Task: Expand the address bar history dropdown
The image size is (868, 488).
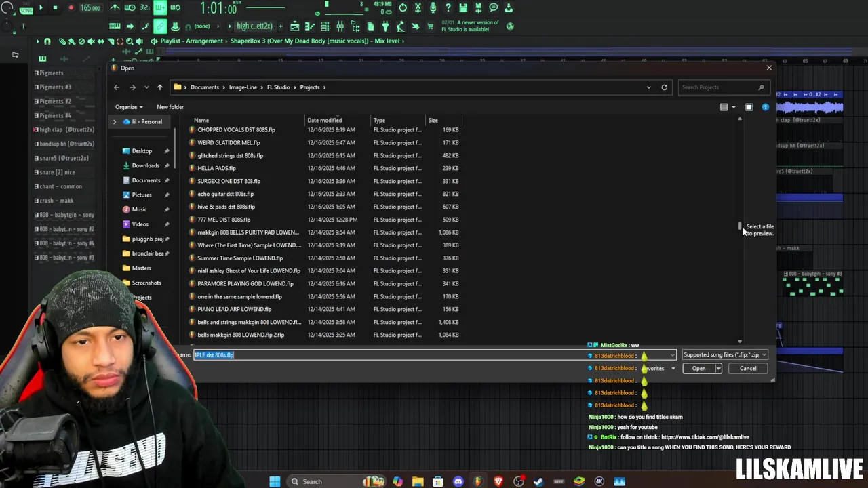Action: pos(648,87)
